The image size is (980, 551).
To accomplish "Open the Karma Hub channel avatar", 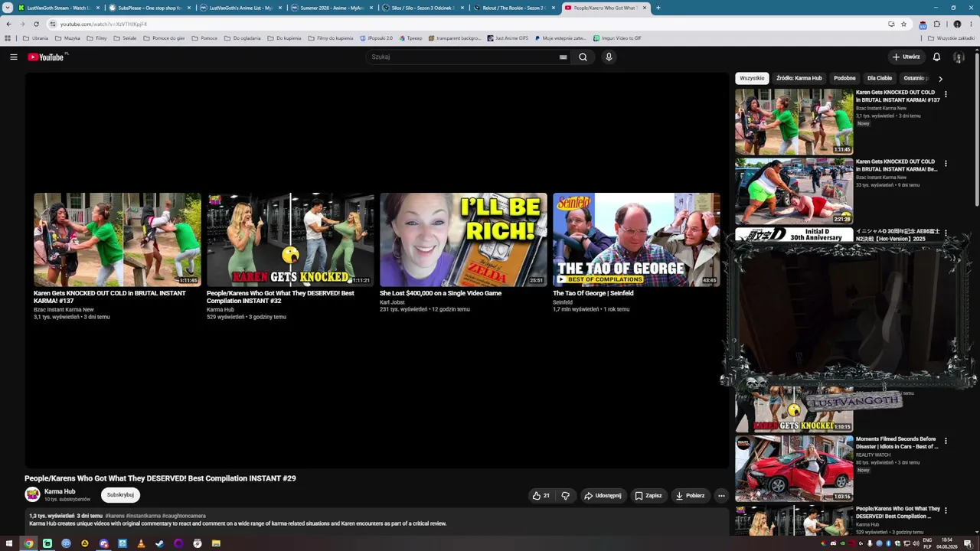I will (x=32, y=494).
